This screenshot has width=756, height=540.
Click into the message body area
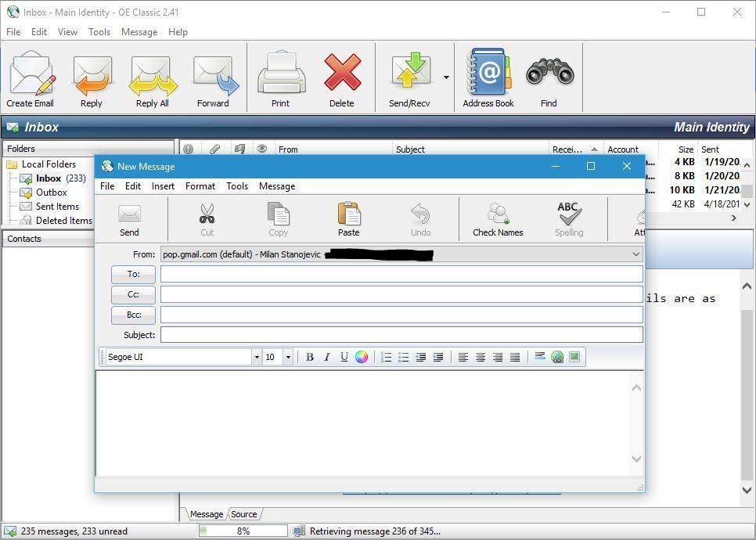(x=364, y=423)
